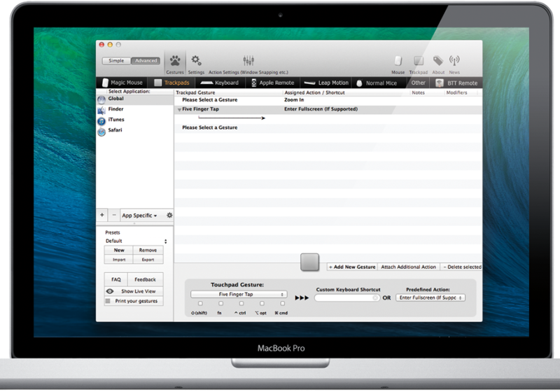Tick the cmd modifier checkbox

point(280,303)
